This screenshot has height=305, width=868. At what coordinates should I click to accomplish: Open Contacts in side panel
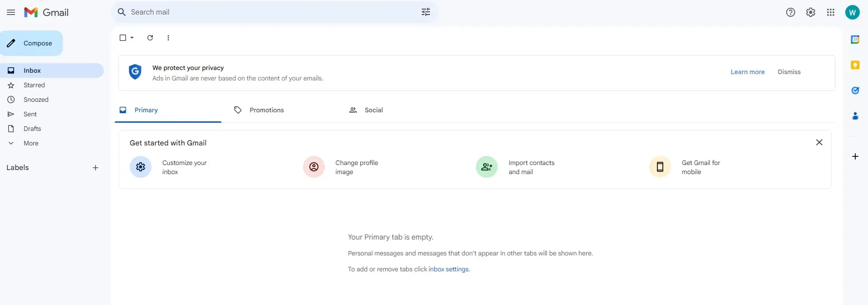click(855, 116)
